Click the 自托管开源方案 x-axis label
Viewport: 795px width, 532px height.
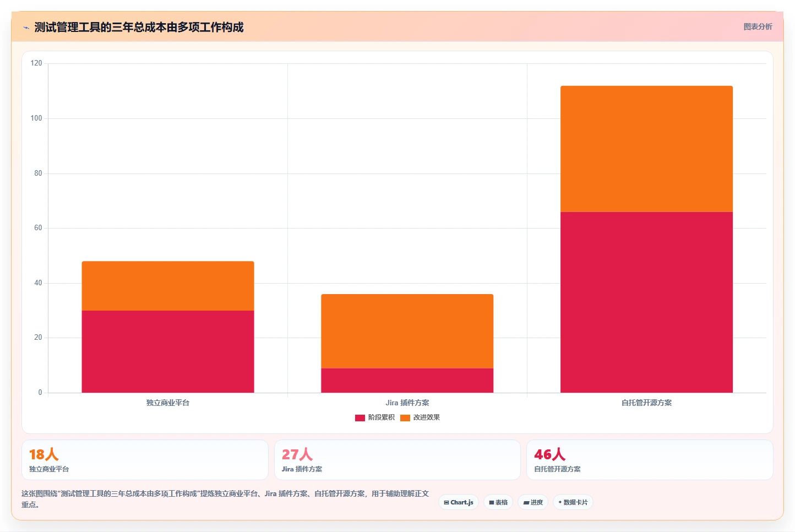[x=646, y=403]
